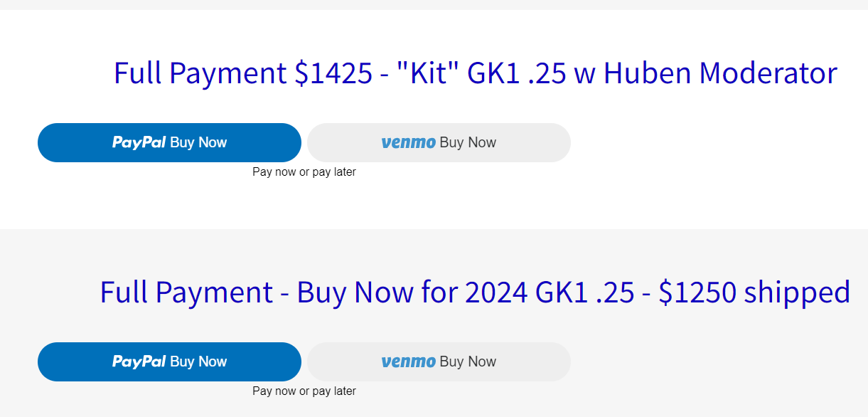Click 'Buy Now' text in the top venmo button
The height and width of the screenshot is (417, 868).
(468, 142)
